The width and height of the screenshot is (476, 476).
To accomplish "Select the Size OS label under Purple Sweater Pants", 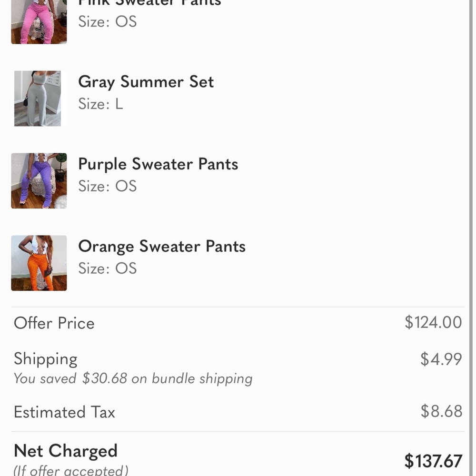I will [107, 186].
